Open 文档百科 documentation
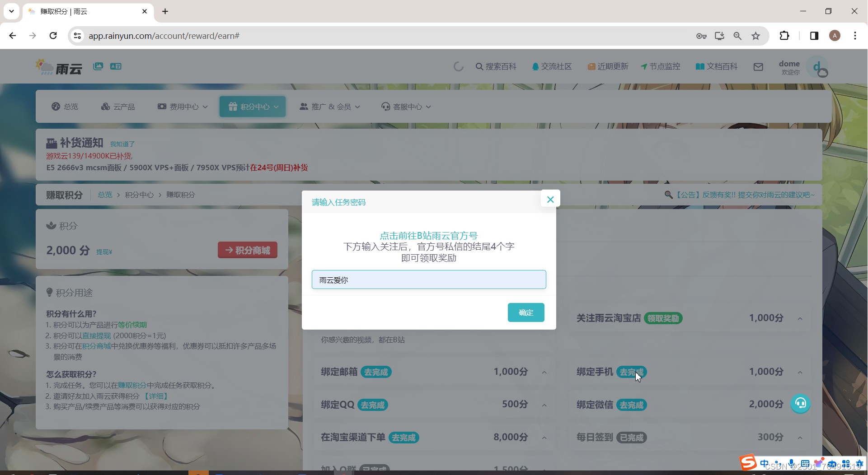 (716, 66)
